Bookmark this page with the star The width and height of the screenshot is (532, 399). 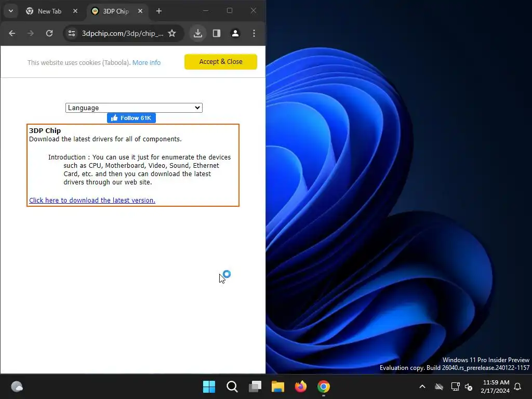[172, 33]
